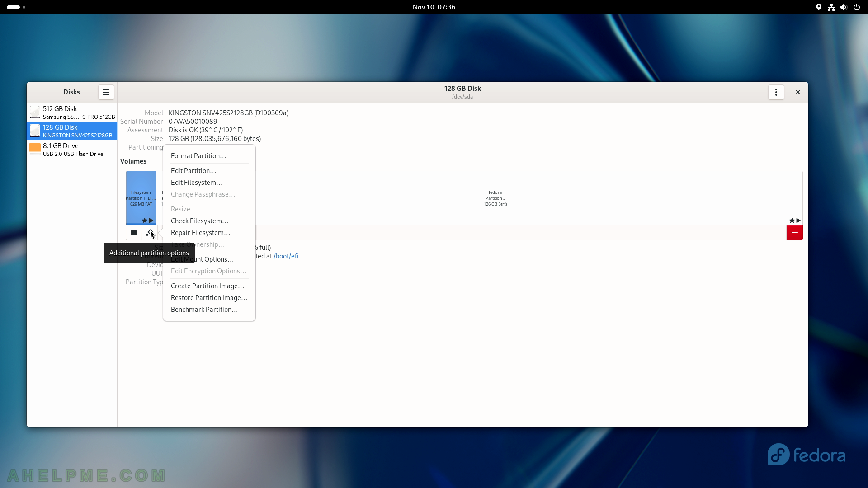Select the 128 GB Disk in sidebar
Viewport: 868px width, 488px height.
point(72,131)
